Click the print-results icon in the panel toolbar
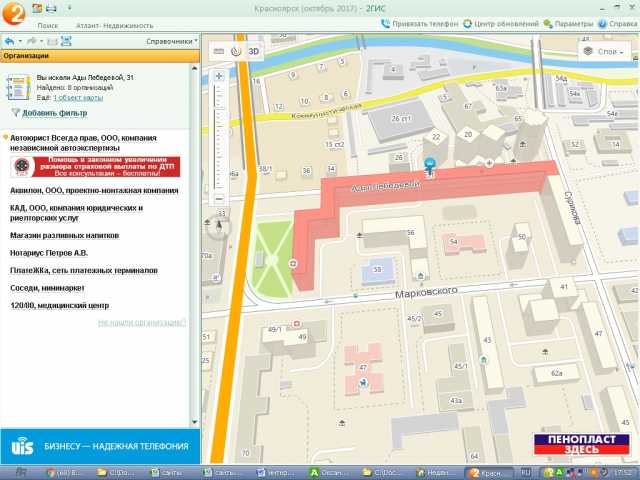The image size is (640, 480). [66, 41]
